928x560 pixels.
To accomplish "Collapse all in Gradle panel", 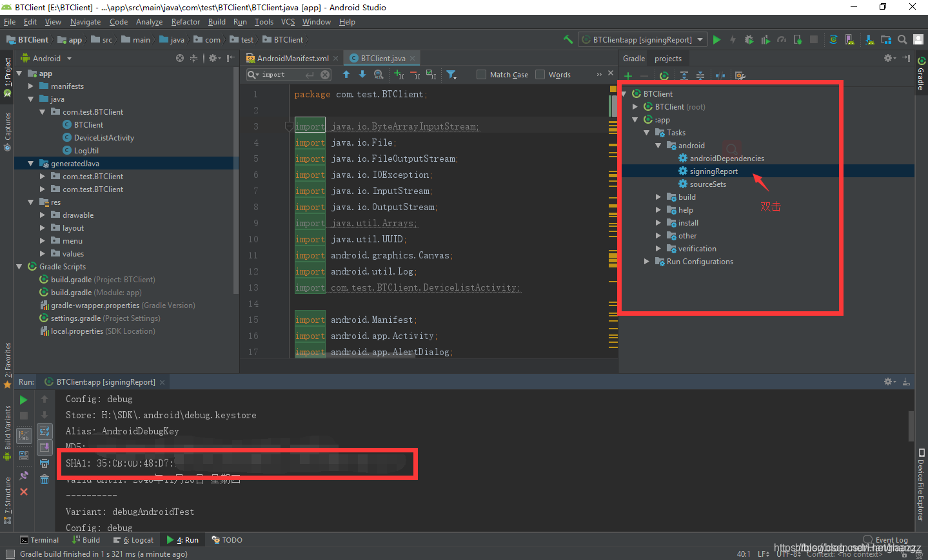I will pos(700,75).
